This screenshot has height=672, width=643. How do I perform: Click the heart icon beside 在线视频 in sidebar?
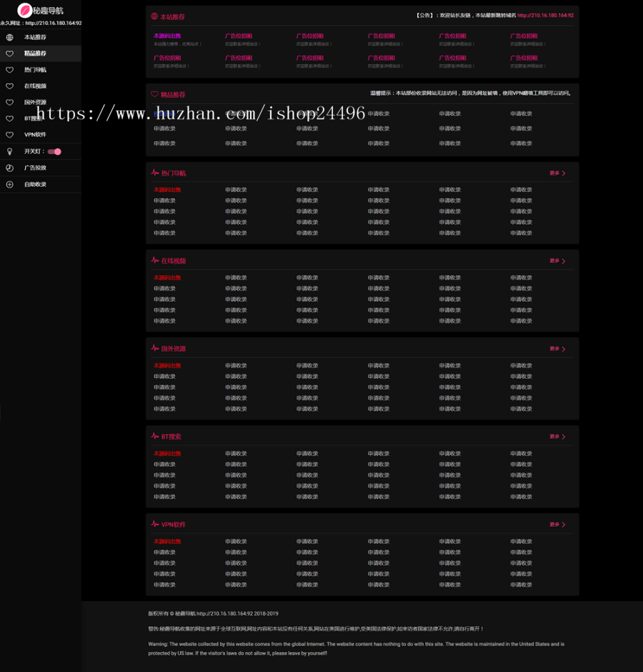[9, 86]
